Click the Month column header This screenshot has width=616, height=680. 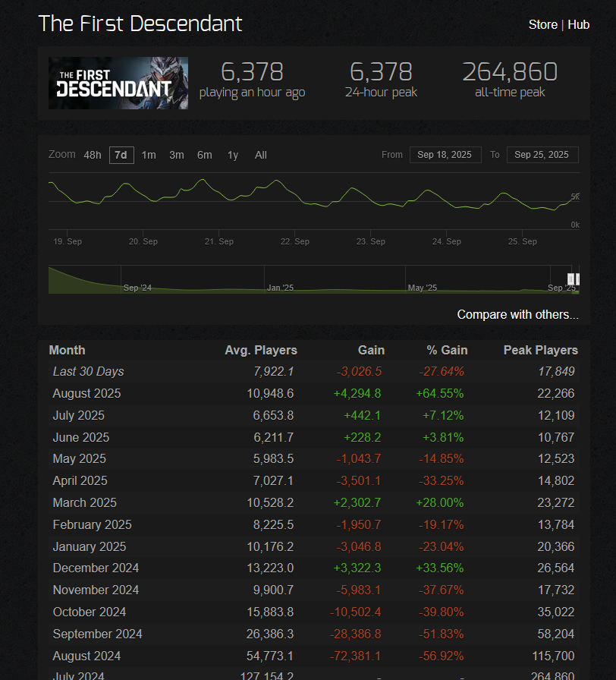point(68,350)
